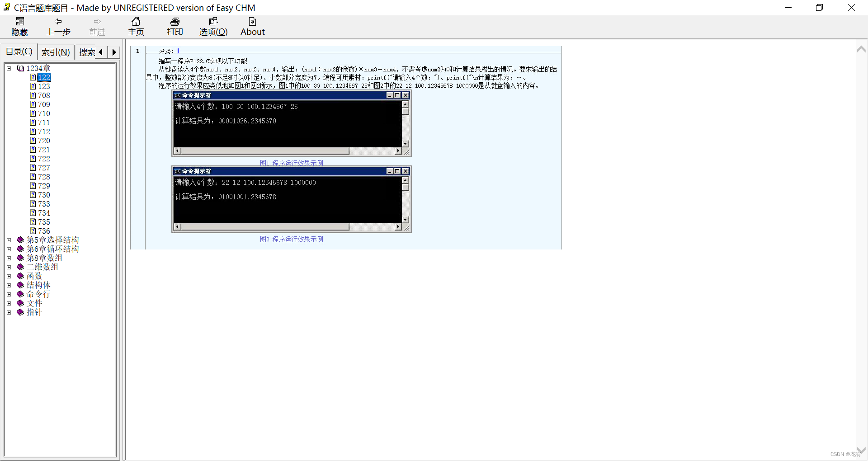This screenshot has height=461, width=868.
Task: Switch to the 搜索 tab
Action: coord(87,52)
